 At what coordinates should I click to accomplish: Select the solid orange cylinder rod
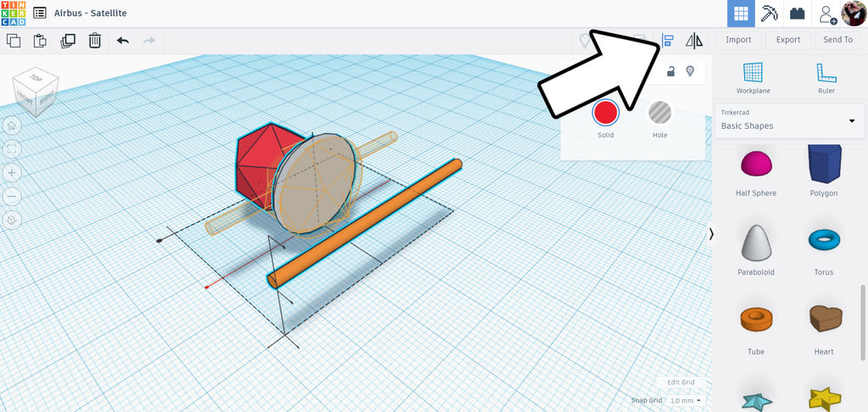click(365, 223)
